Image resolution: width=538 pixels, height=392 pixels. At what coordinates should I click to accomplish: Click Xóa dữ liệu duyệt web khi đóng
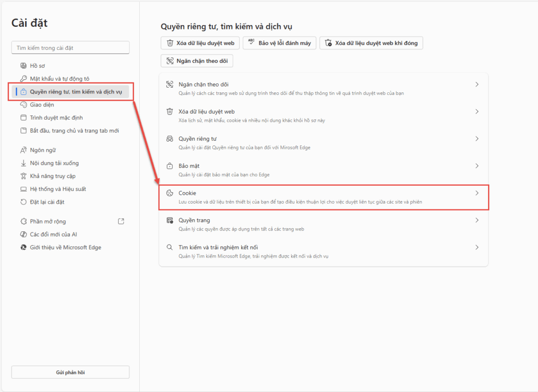pyautogui.click(x=371, y=43)
